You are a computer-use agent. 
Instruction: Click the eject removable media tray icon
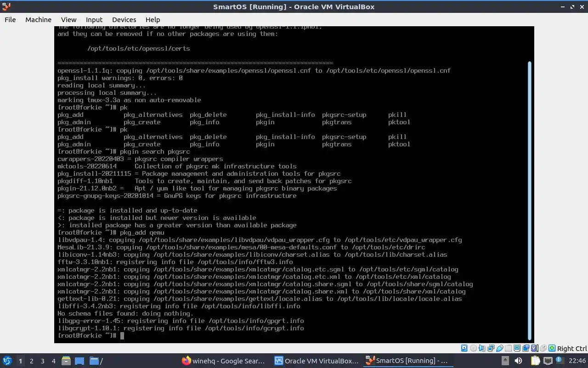tap(505, 361)
